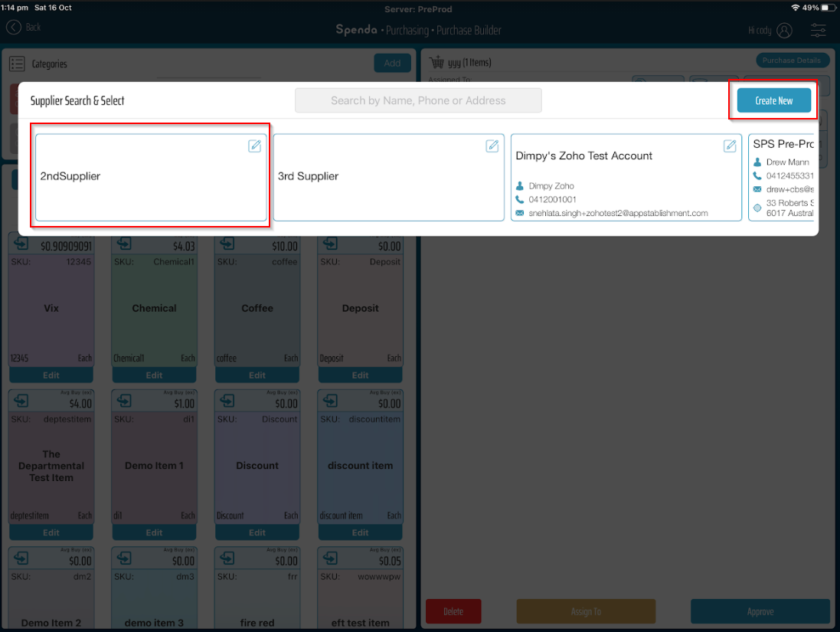840x632 pixels.
Task: Click Edit under the Chemical item
Action: click(154, 375)
